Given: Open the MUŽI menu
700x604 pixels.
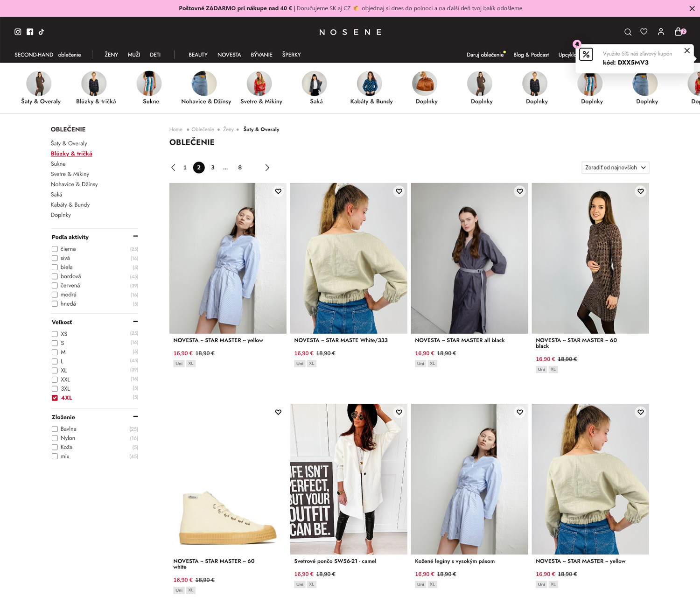Looking at the screenshot, I should coord(134,55).
